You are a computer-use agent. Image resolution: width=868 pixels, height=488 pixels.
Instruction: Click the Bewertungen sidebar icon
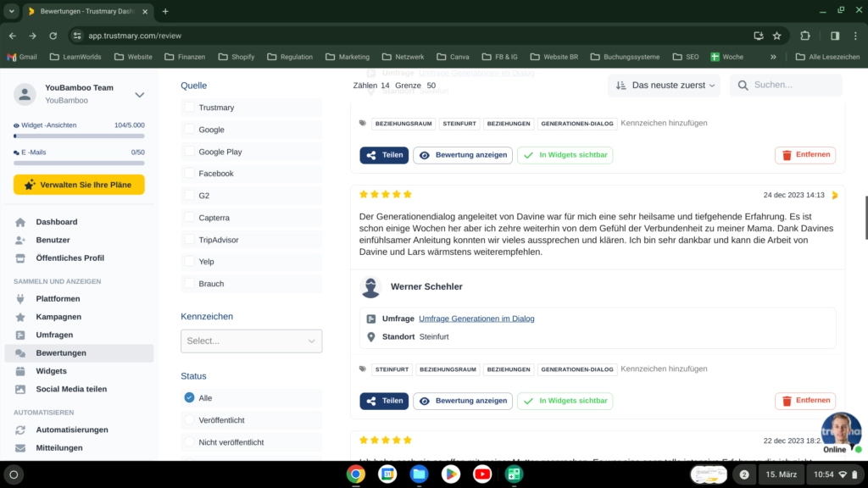20,353
